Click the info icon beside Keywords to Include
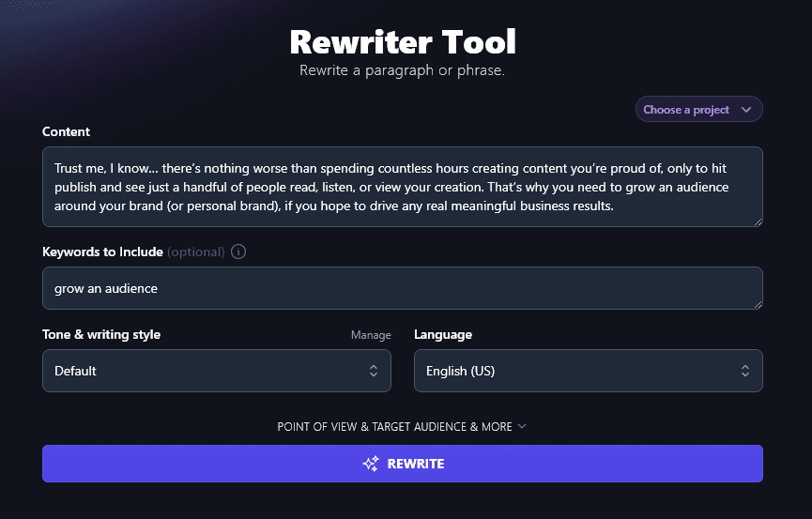Viewport: 812px width, 519px height. pyautogui.click(x=238, y=252)
